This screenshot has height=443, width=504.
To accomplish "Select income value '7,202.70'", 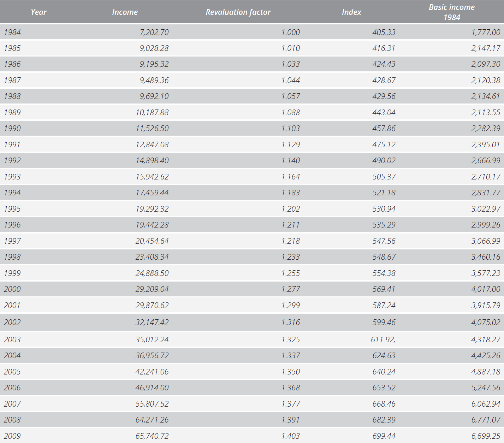I will pos(154,32).
